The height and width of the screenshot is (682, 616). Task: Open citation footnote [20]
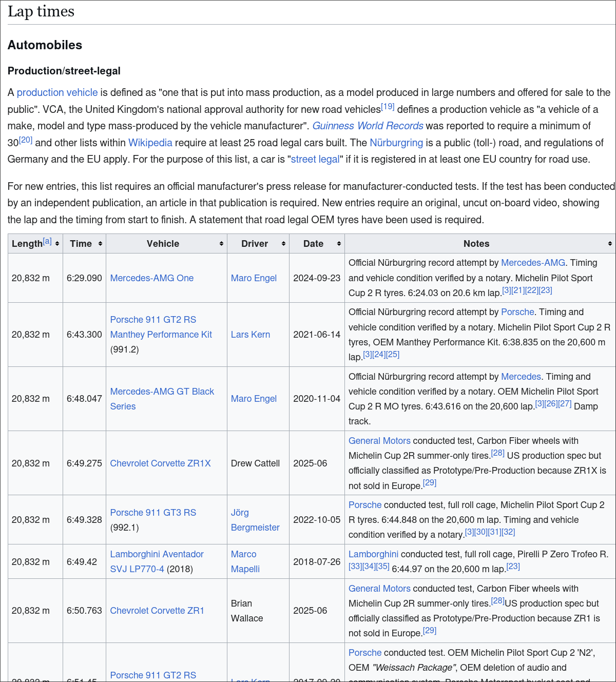point(26,140)
